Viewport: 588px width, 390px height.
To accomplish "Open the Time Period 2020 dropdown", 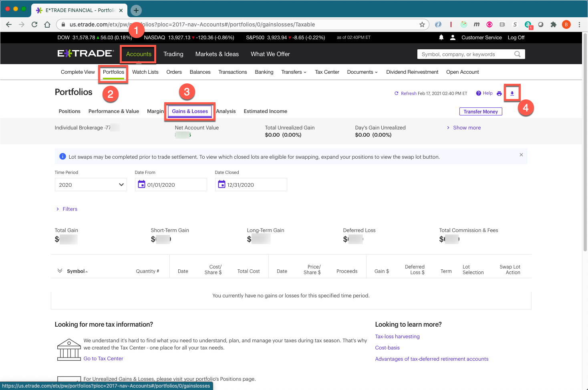I will (91, 185).
